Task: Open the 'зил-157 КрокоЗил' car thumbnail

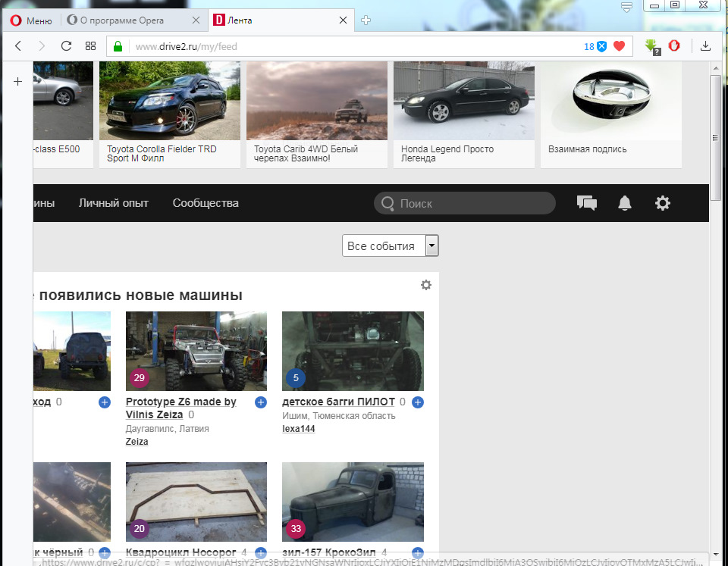Action: pos(352,502)
